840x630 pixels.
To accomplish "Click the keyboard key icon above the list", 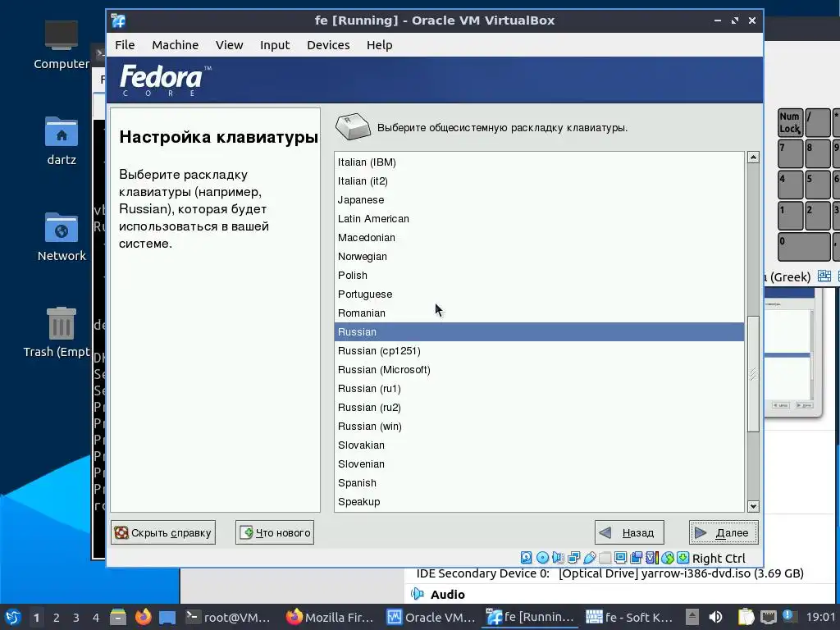I will point(353,126).
